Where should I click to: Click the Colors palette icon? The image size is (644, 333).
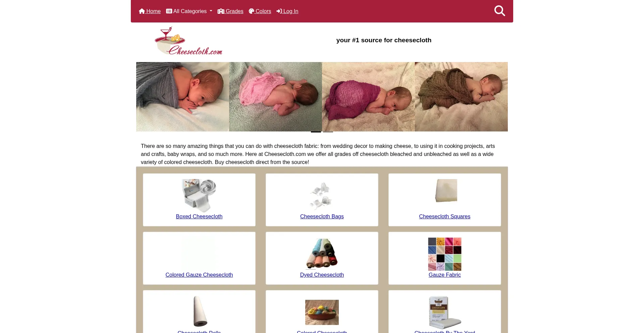252,11
